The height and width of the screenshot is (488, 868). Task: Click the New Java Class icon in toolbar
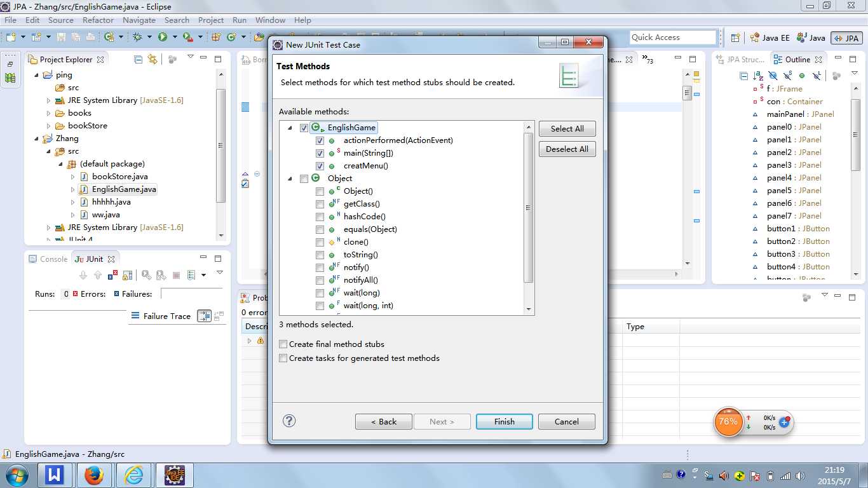[231, 37]
